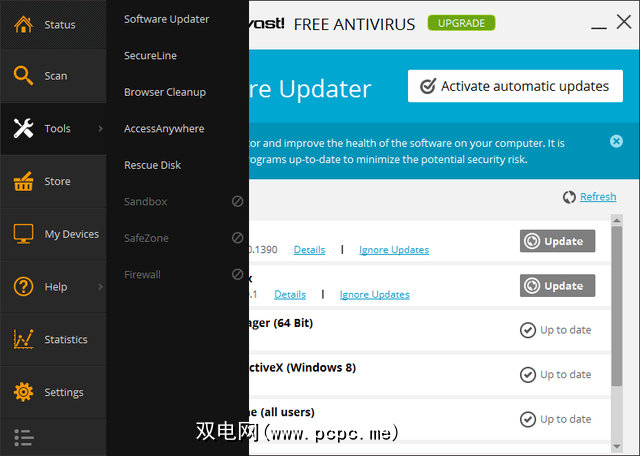Click the scrollbar down arrow
Viewport: 640px width, 456px height.
tap(617, 447)
